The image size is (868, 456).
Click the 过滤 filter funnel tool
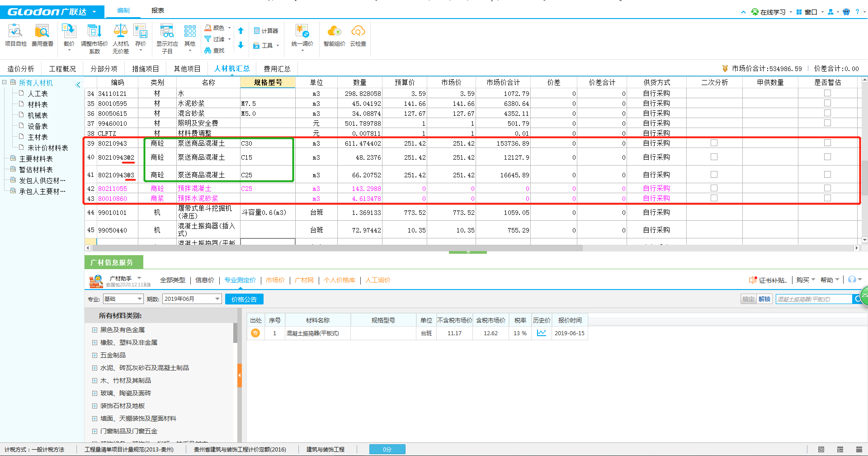coord(215,39)
